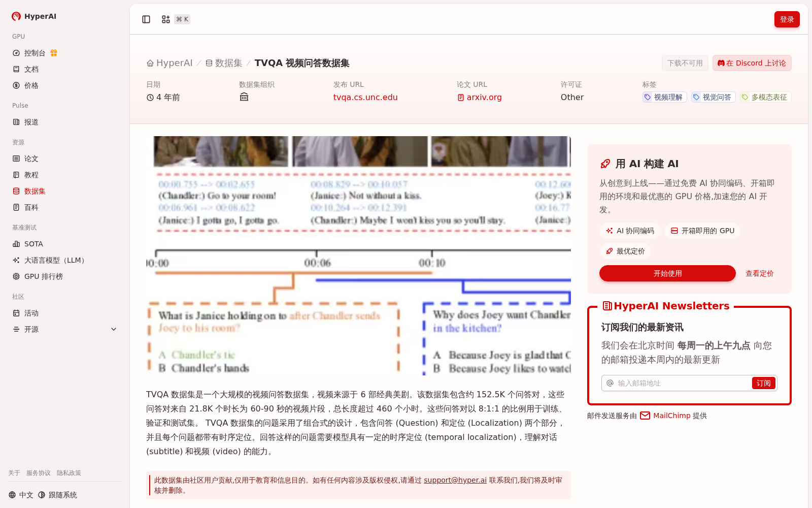Click the rocket icon beside 用 AI 构建 AI
The height and width of the screenshot is (508, 812).
[x=605, y=164]
